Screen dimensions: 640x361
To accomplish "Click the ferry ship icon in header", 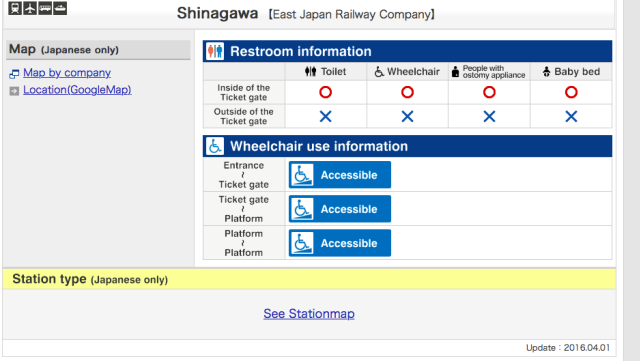I will [x=60, y=8].
